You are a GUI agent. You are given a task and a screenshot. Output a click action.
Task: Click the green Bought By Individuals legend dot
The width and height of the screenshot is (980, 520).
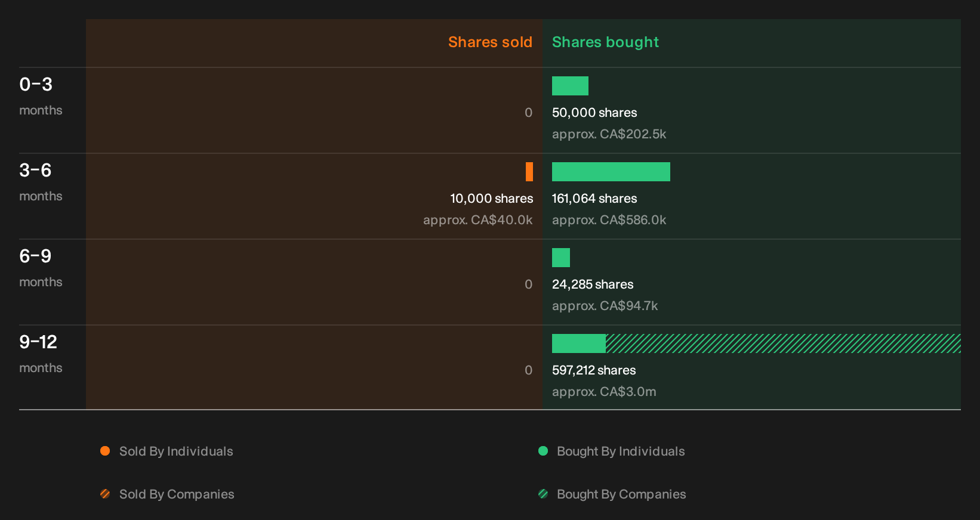pyautogui.click(x=543, y=451)
